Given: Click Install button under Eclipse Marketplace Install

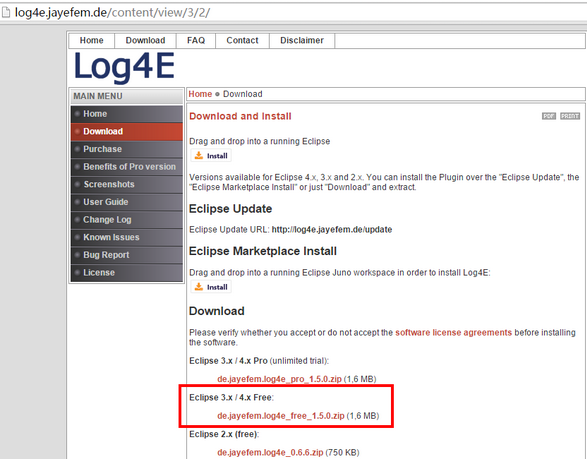Looking at the screenshot, I should [x=211, y=287].
